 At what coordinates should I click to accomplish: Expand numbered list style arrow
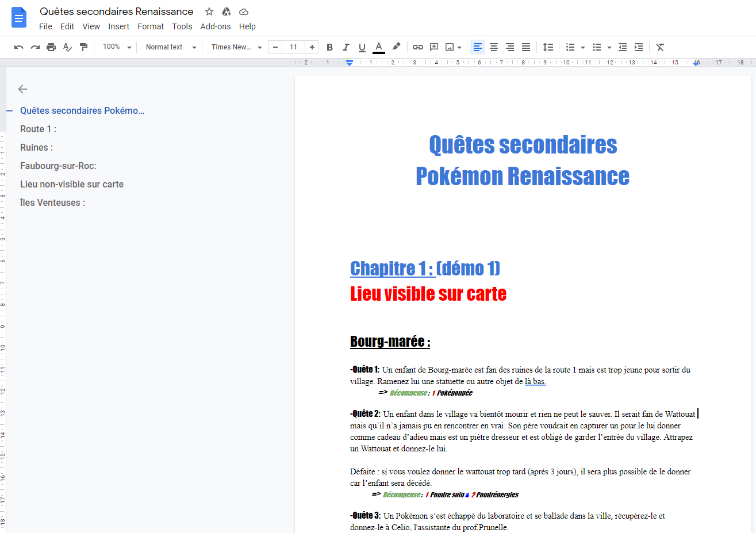(583, 48)
